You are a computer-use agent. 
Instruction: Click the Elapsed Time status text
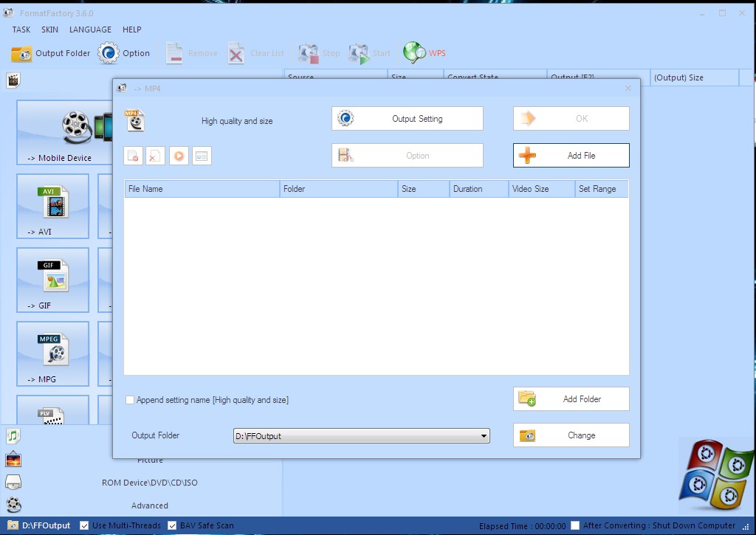[522, 526]
